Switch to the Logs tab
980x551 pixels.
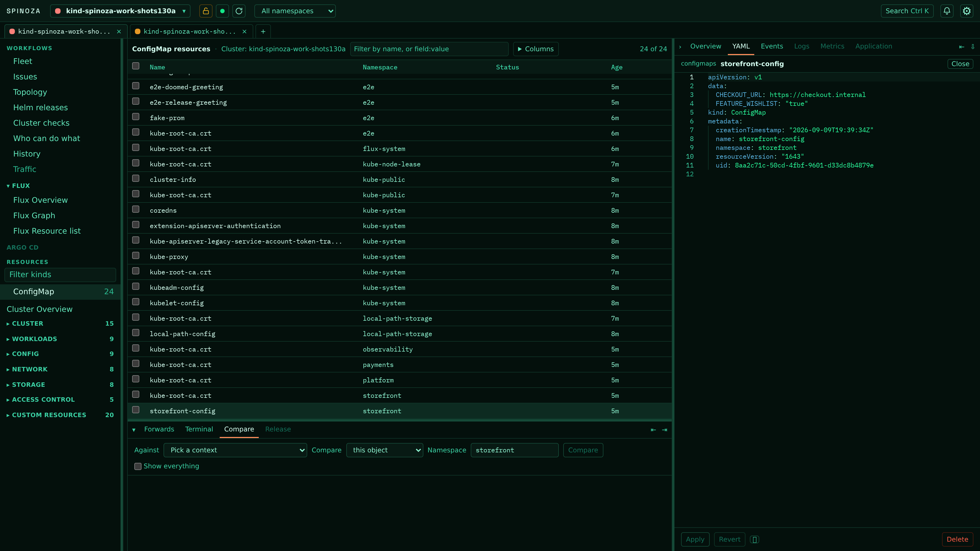click(x=802, y=47)
